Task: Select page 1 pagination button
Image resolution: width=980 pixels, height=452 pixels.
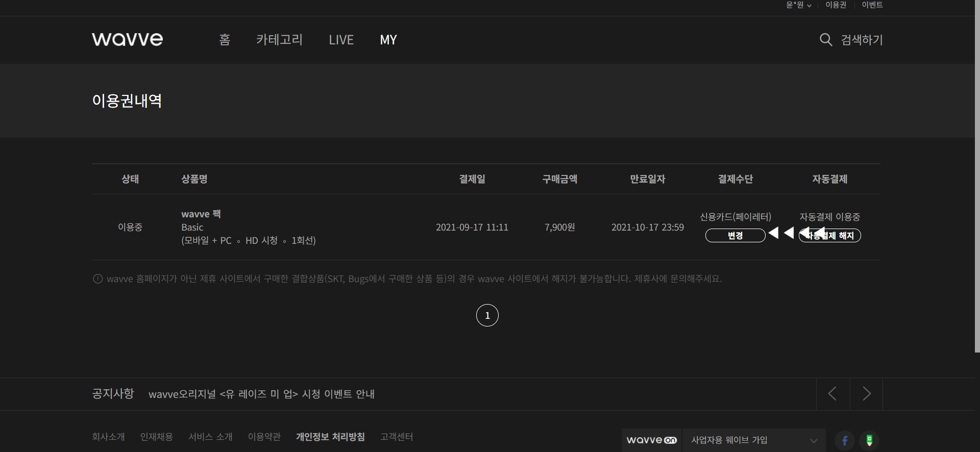Action: (x=487, y=315)
